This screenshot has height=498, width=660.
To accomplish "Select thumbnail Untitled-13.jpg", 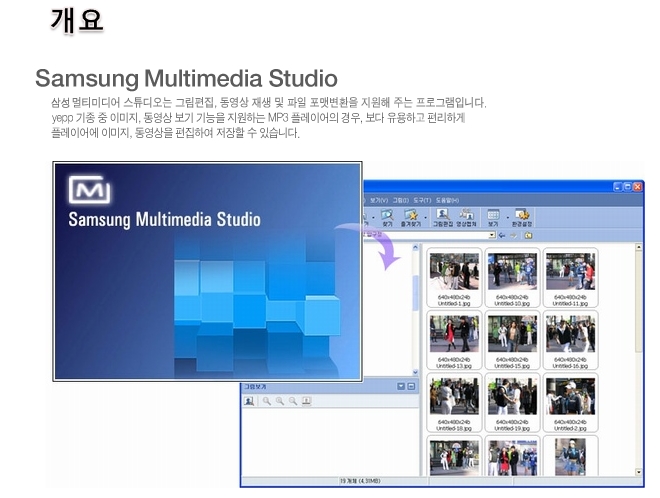I will coord(454,340).
